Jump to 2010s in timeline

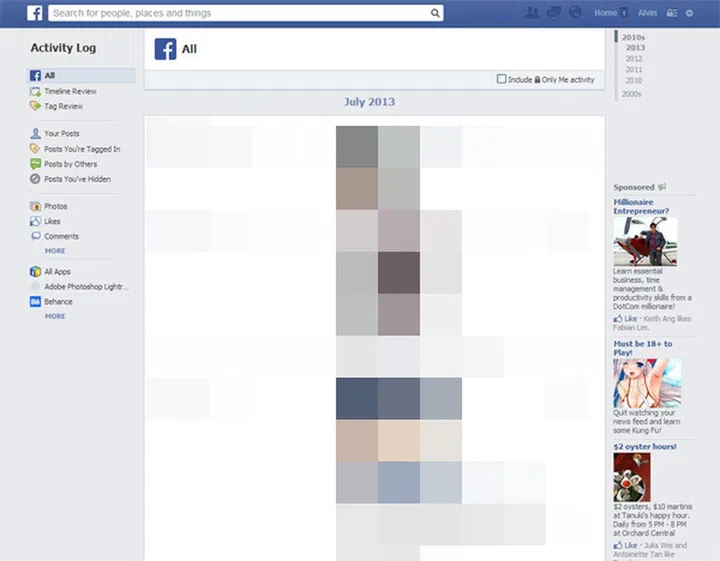coord(633,37)
